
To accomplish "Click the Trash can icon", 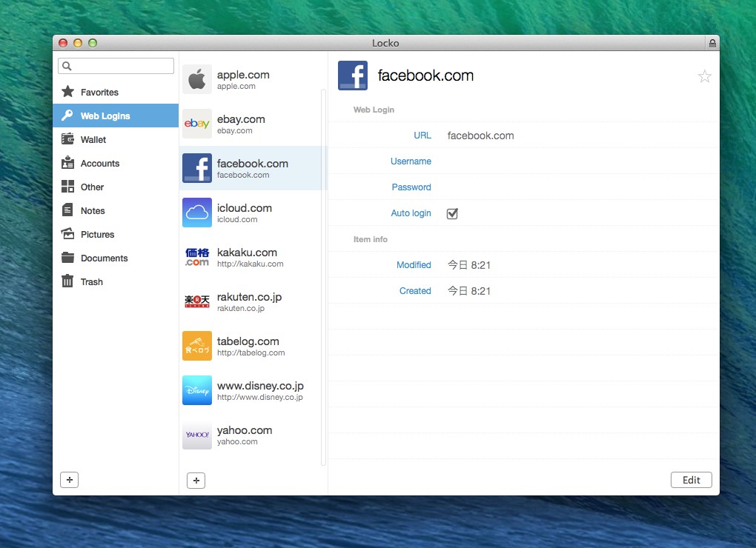I will (67, 281).
